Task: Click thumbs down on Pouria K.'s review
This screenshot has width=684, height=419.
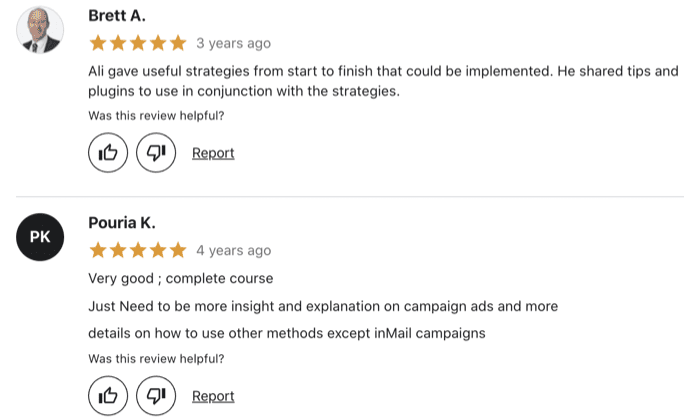Action: [x=156, y=395]
